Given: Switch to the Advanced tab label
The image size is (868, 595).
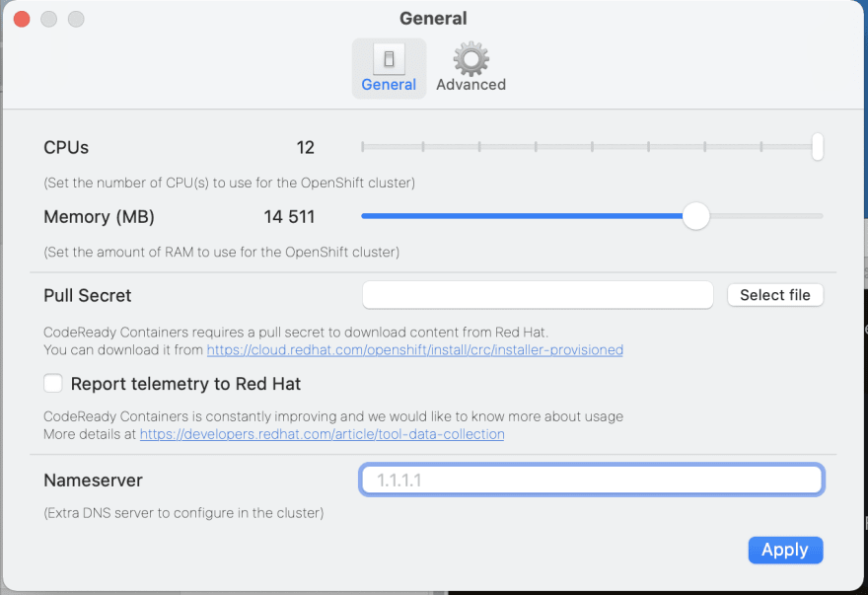Looking at the screenshot, I should 470,85.
